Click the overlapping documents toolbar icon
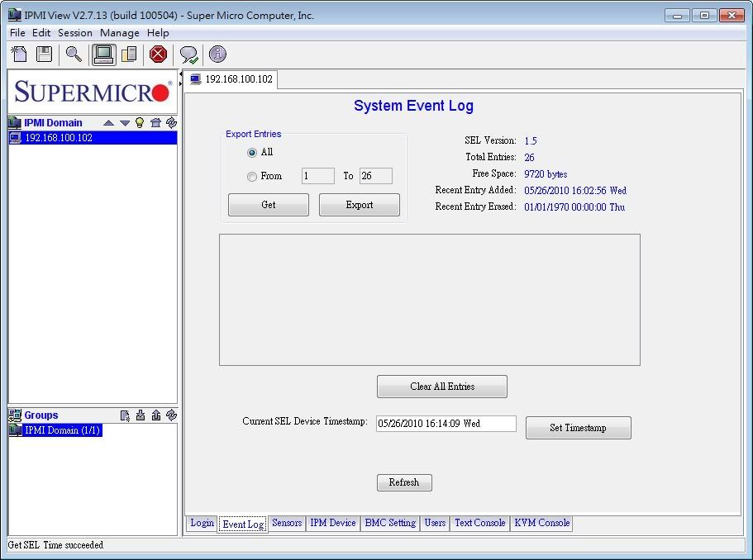The height and width of the screenshot is (560, 753). point(129,54)
